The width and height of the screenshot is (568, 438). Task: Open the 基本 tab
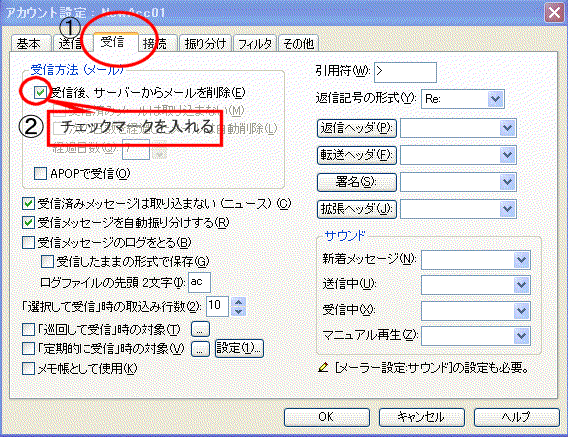[30, 43]
